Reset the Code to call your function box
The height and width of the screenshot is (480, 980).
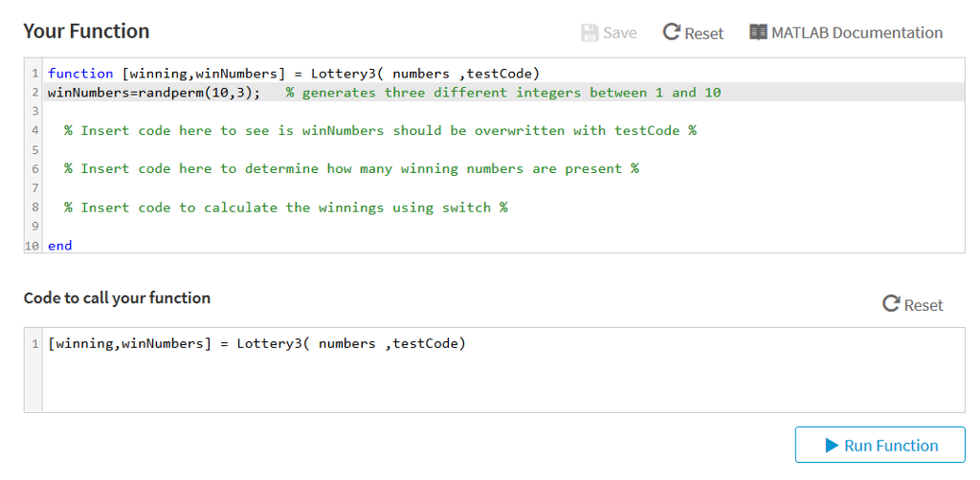pos(912,305)
